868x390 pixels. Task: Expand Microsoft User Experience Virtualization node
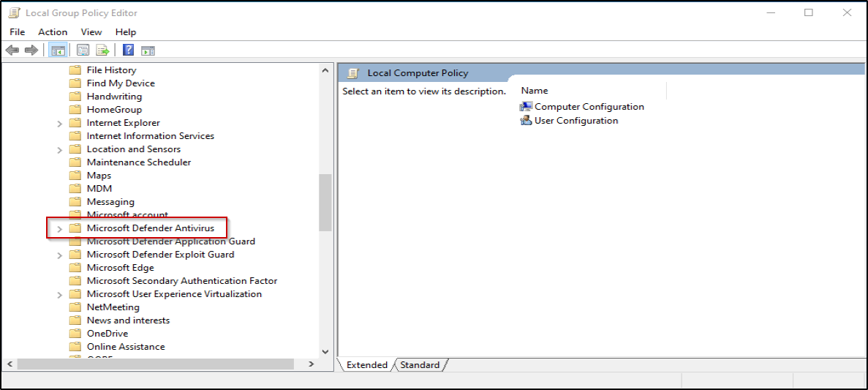click(60, 295)
